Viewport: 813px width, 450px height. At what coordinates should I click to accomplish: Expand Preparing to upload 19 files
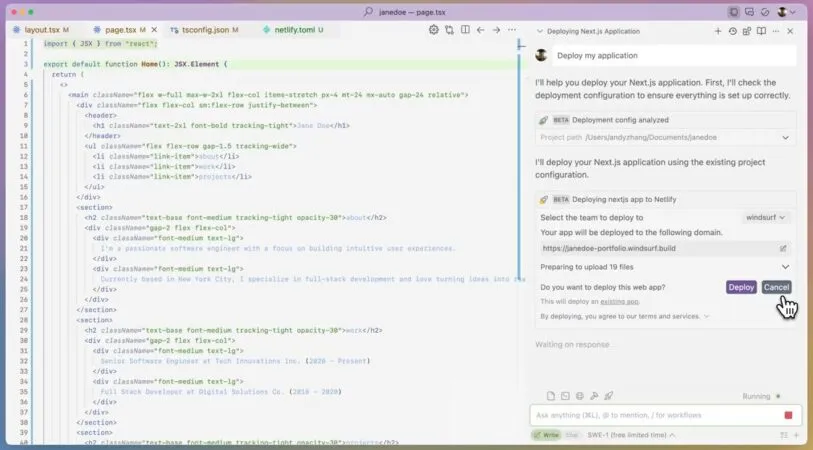click(x=786, y=267)
